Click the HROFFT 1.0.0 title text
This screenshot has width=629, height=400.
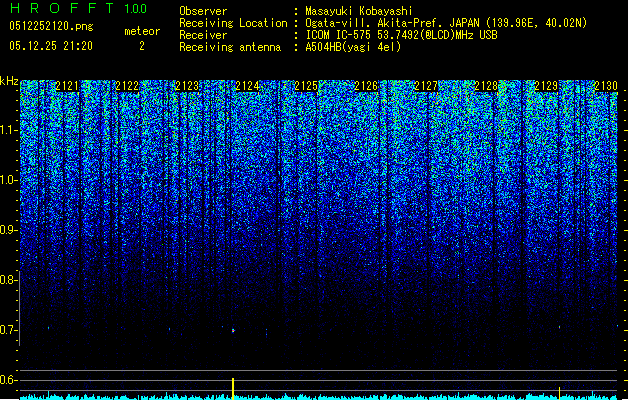79,8
